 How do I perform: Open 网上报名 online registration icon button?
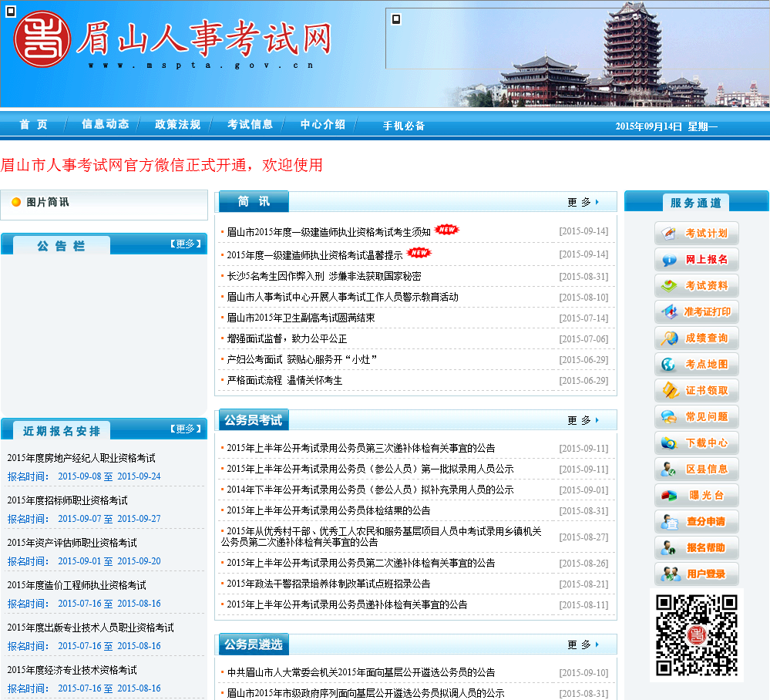click(x=696, y=259)
